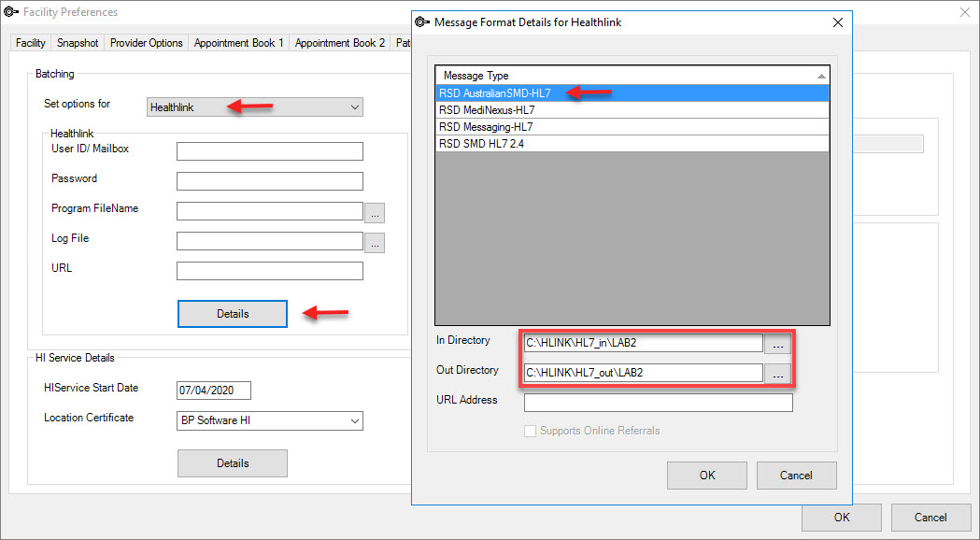Viewport: 980px width, 540px height.
Task: Browse for Program FileName with ellipsis button
Action: point(375,212)
